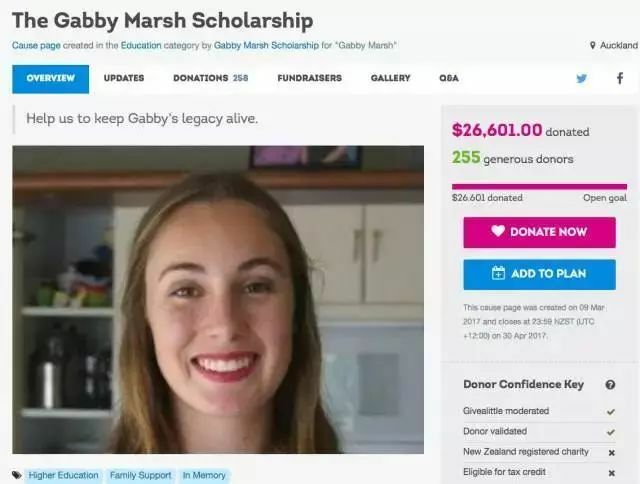Open the Overview tab
Image resolution: width=640 pixels, height=484 pixels.
click(51, 79)
